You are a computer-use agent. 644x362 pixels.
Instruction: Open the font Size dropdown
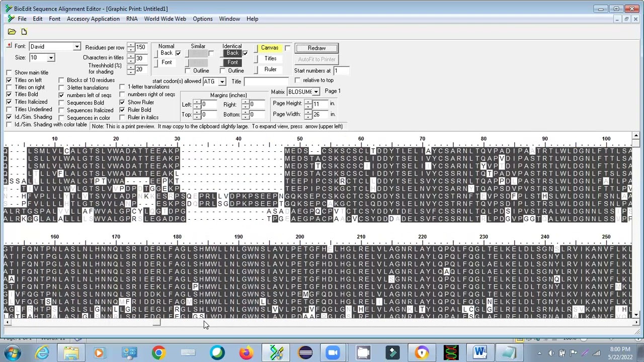click(x=51, y=58)
